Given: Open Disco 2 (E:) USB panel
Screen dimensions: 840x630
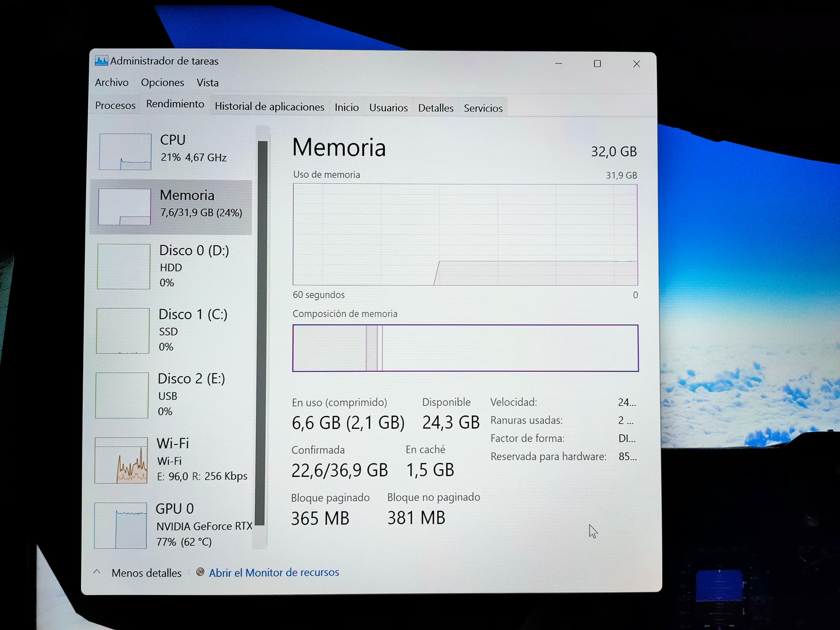Looking at the screenshot, I should point(171,395).
